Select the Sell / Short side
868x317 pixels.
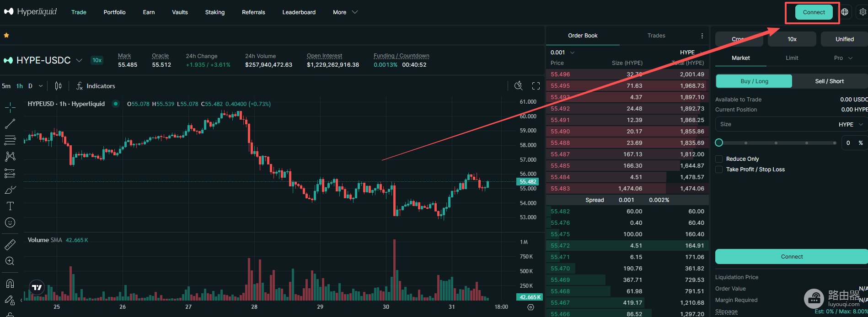pyautogui.click(x=830, y=81)
